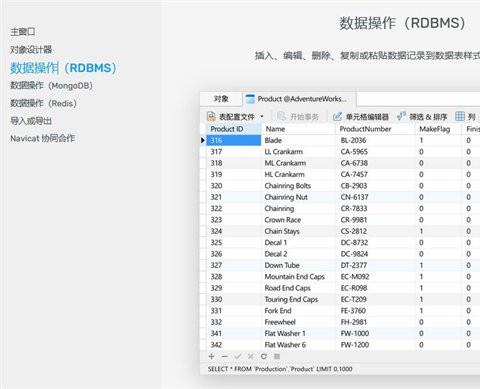Viewport: 480px width, 389px height.
Task: Open Navicat 协同合作 section
Action: [x=43, y=138]
